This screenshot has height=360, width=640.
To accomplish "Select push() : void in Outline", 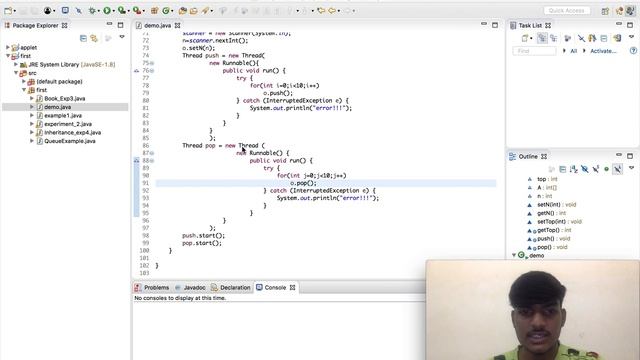I will pos(553,238).
